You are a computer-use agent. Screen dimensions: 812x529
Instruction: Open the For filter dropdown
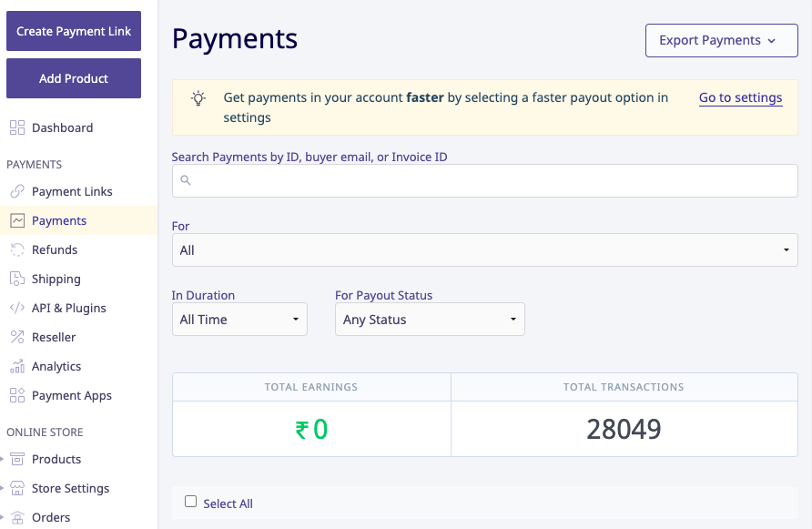pyautogui.click(x=484, y=250)
